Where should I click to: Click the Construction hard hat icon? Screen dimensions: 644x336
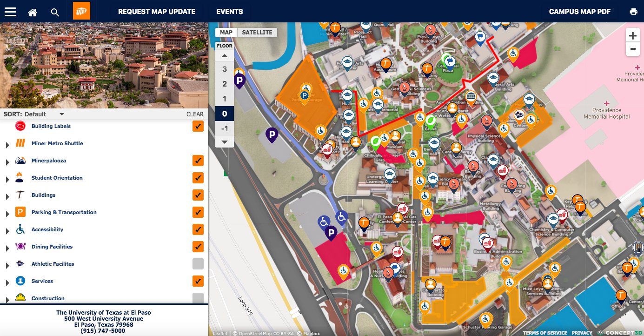coord(20,297)
